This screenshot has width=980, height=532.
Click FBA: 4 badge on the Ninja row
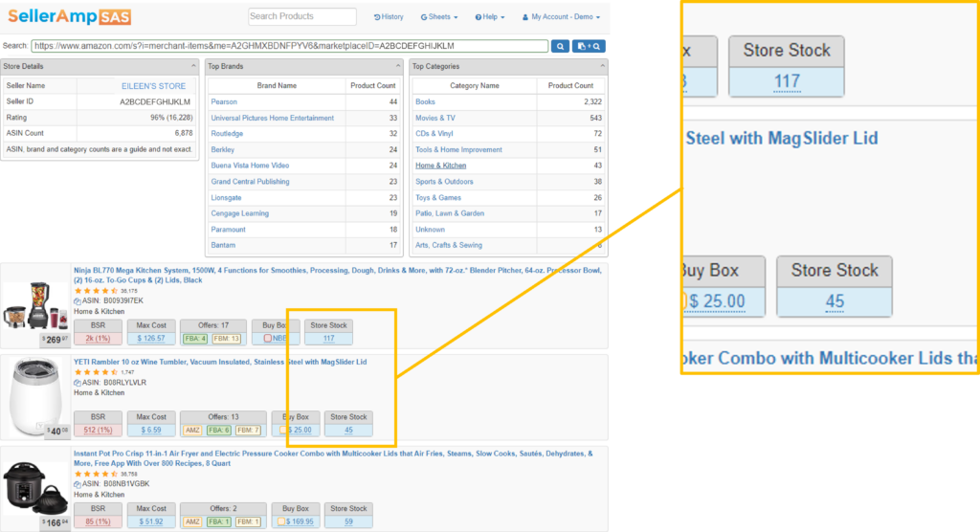(x=195, y=339)
